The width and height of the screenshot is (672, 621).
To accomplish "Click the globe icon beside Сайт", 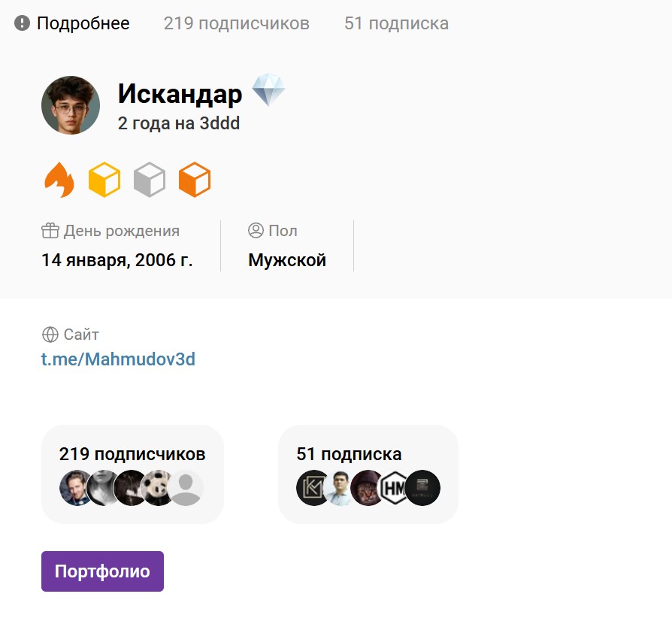I will [x=50, y=335].
